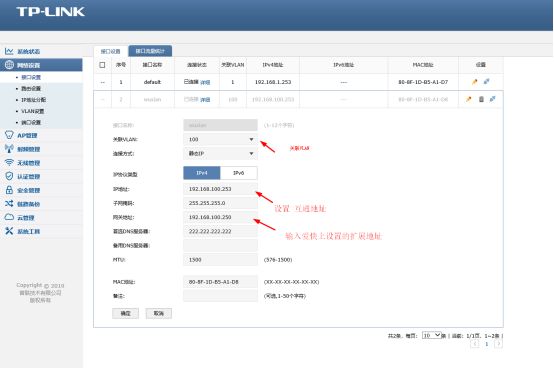Image resolution: width=554 pixels, height=369 pixels.
Task: Click gateway field 192.168.100.250
Action: [220, 217]
